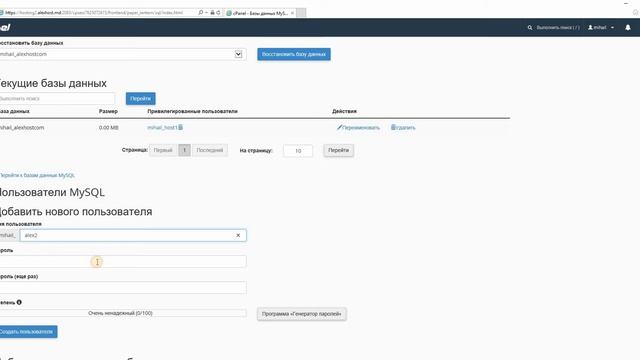Focus the per-page count field
This screenshot has width=640, height=360.
pyautogui.click(x=298, y=151)
